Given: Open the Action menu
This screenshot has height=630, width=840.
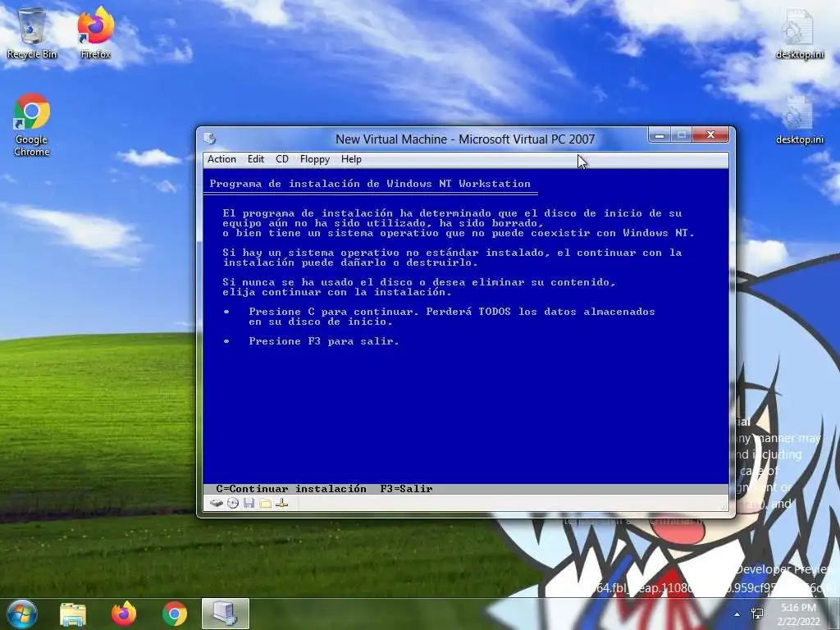Looking at the screenshot, I should [221, 159].
